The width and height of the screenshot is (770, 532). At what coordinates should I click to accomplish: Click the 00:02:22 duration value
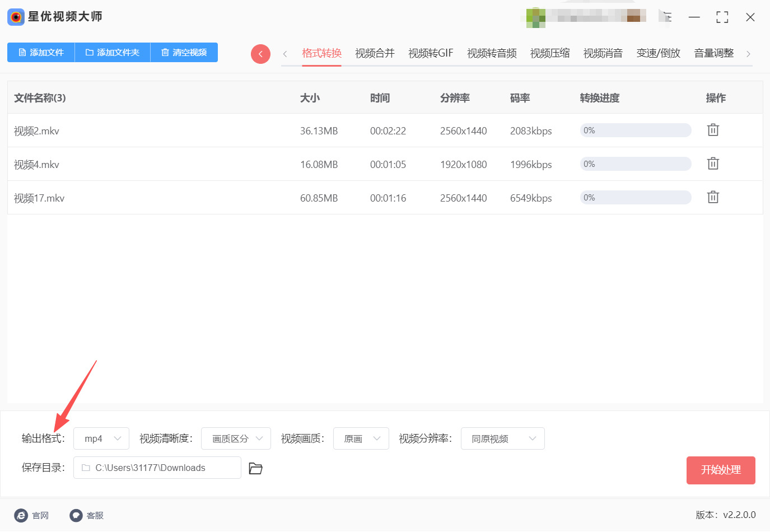tap(388, 131)
